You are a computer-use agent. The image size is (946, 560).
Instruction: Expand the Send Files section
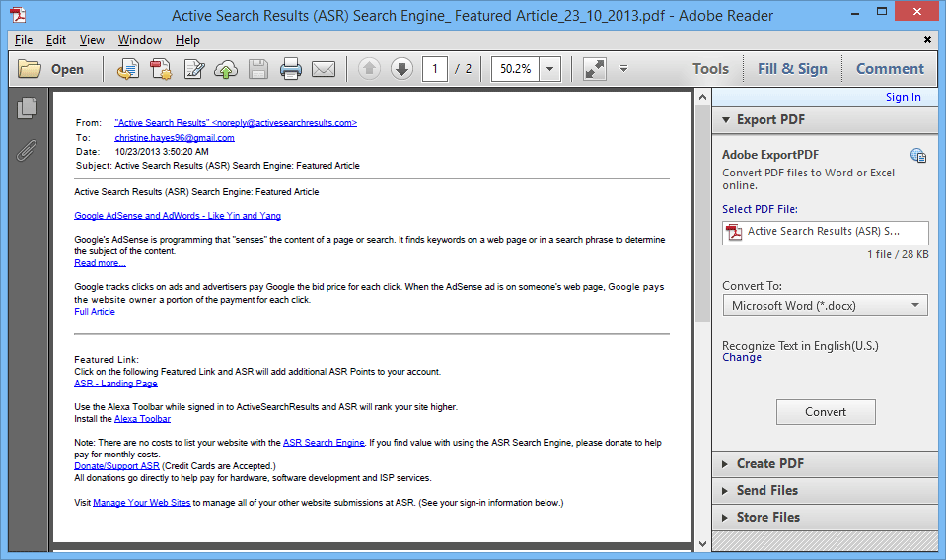725,491
